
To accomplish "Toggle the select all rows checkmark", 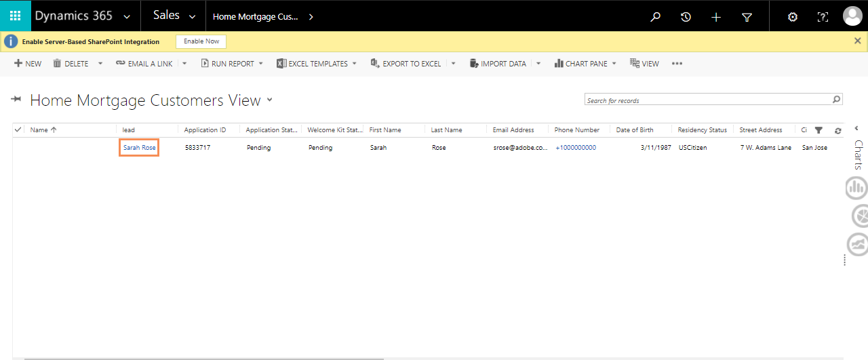I will [18, 129].
